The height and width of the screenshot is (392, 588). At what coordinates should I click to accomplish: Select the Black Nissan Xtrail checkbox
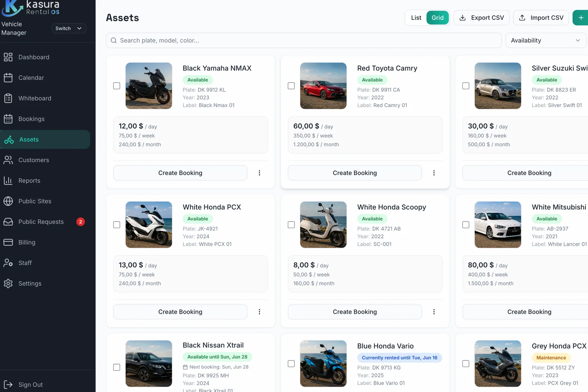117,367
